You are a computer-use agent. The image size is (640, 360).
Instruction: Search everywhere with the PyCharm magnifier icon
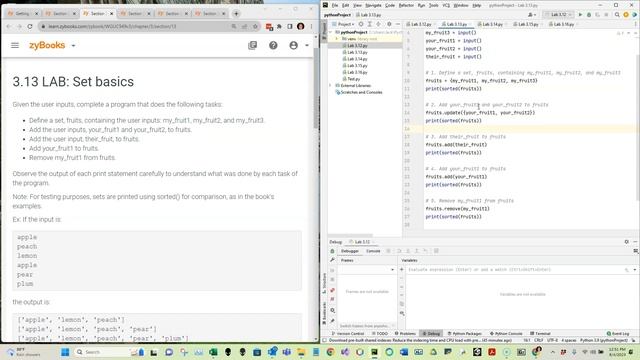coord(617,15)
